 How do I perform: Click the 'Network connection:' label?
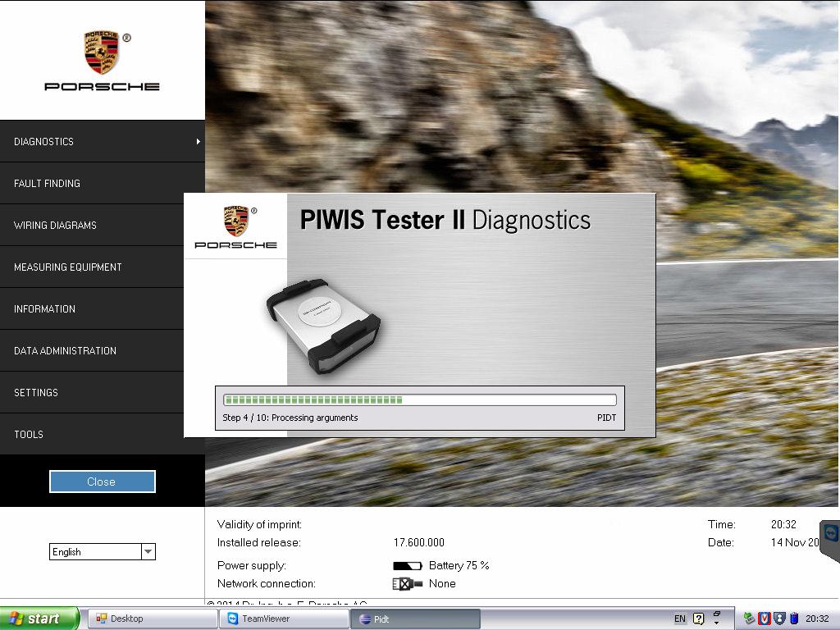(267, 584)
